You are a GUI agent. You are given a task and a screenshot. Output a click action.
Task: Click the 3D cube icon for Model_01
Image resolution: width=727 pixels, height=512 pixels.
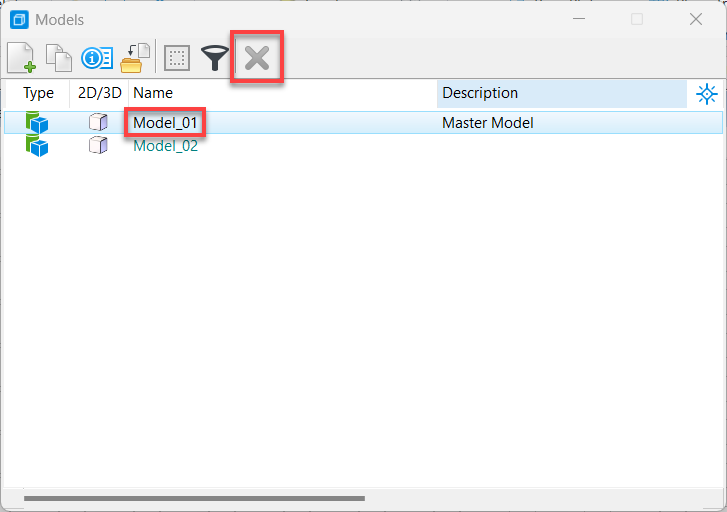[x=98, y=122]
